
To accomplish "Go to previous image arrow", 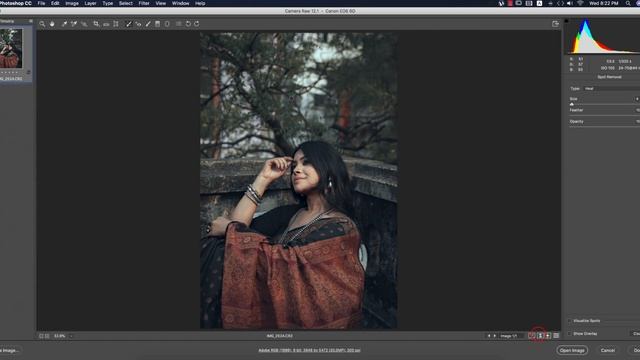I will 489,336.
